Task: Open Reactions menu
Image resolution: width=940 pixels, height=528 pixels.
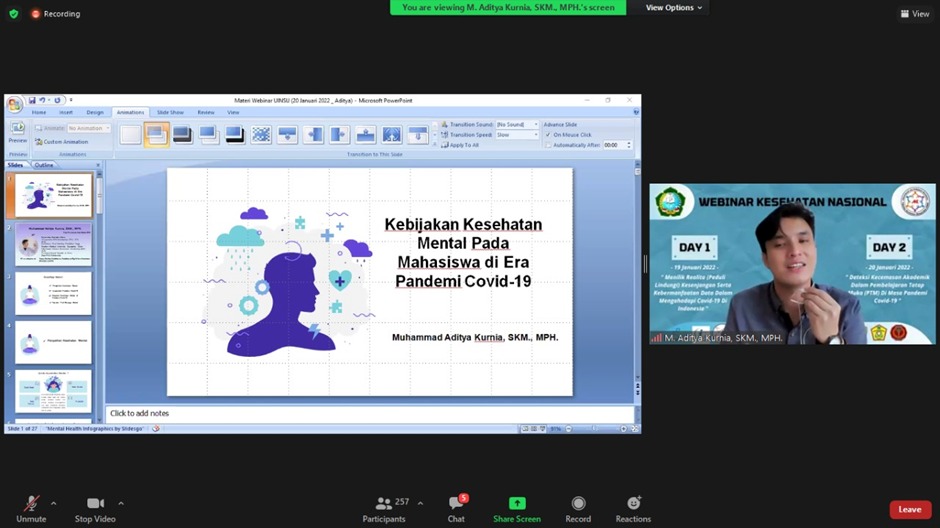Action: 633,509
